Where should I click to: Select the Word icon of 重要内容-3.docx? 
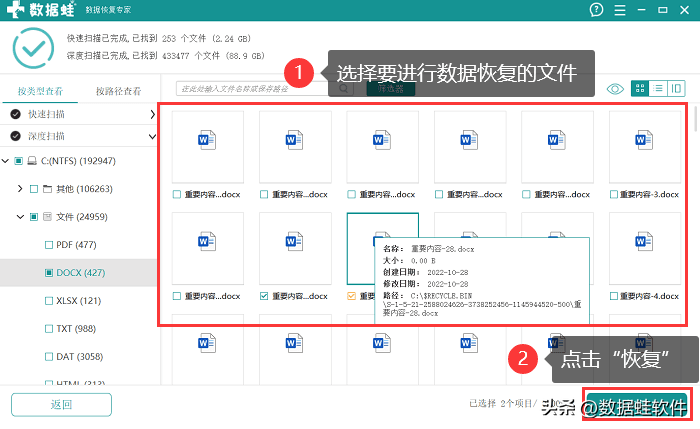pyautogui.click(x=644, y=140)
